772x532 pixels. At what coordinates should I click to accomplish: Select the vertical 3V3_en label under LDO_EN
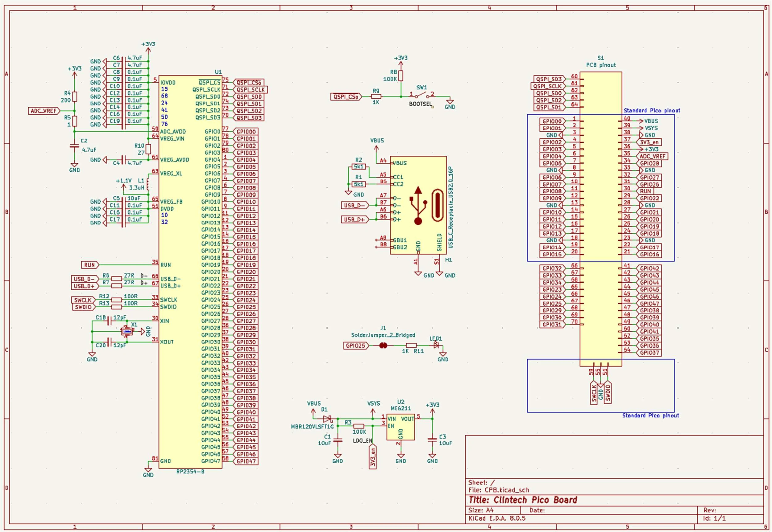click(x=373, y=457)
